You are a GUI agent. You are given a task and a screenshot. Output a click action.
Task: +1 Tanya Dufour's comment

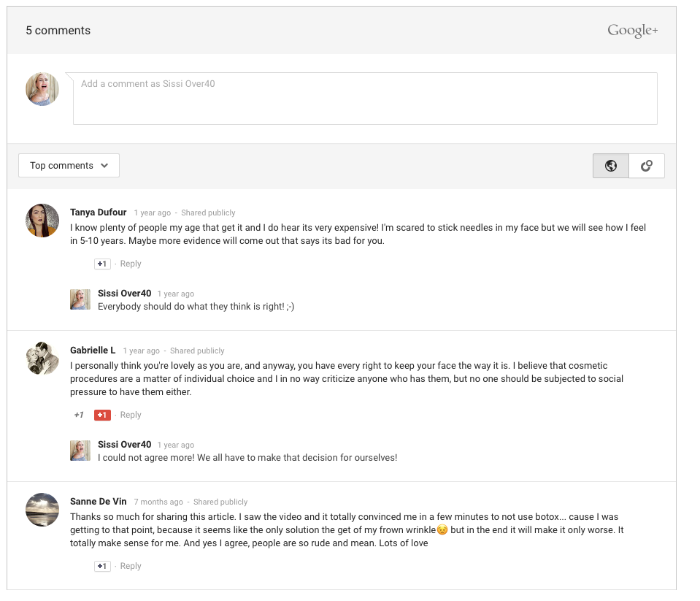(x=102, y=264)
